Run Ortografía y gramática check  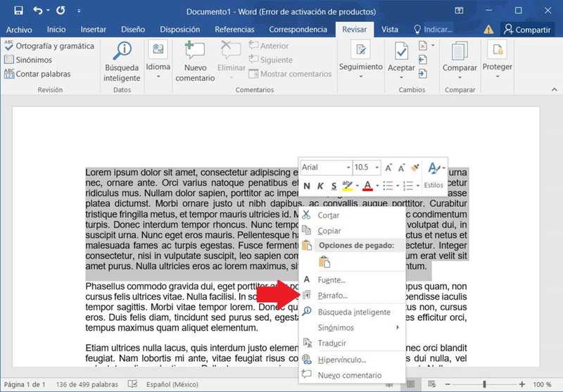[49, 46]
